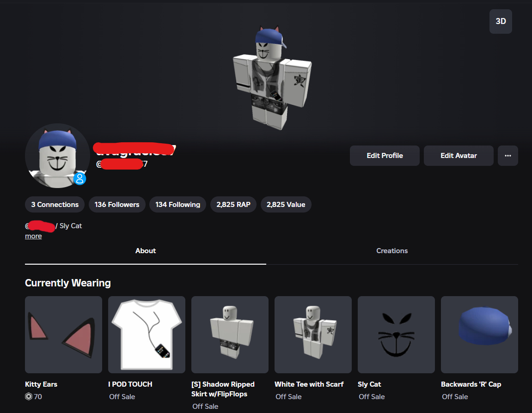The height and width of the screenshot is (413, 532).
Task: Toggle the 3D avatar view button
Action: click(501, 21)
